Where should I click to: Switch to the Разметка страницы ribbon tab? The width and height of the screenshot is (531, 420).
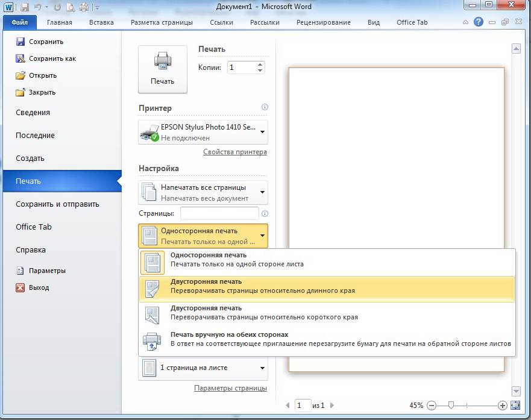pyautogui.click(x=162, y=22)
